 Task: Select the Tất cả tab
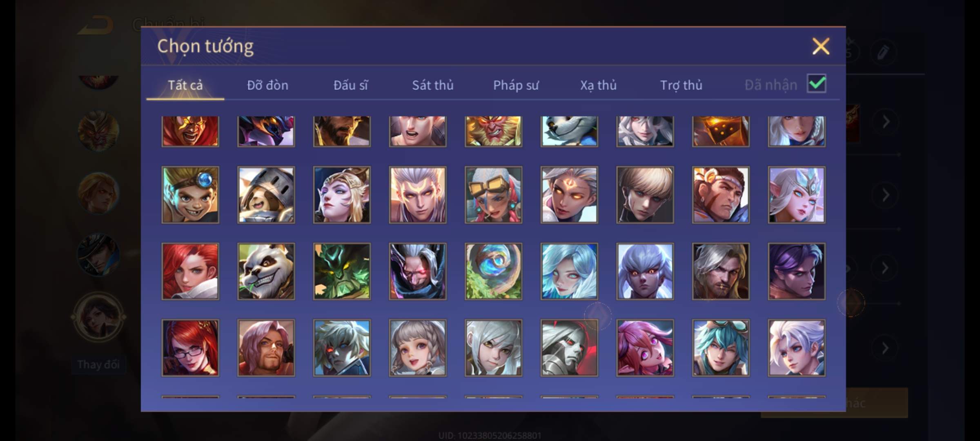[185, 85]
